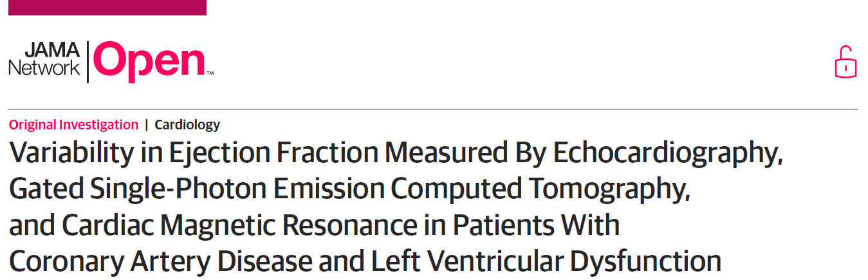The width and height of the screenshot is (868, 280).
Task: Click the trademark symbol beside Open logo
Action: pyautogui.click(x=210, y=74)
